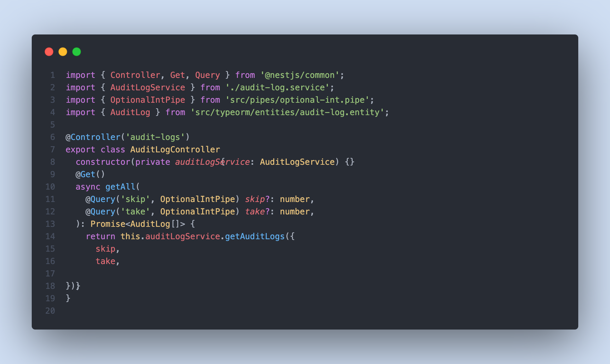Click the @Controller decorator name

point(93,137)
